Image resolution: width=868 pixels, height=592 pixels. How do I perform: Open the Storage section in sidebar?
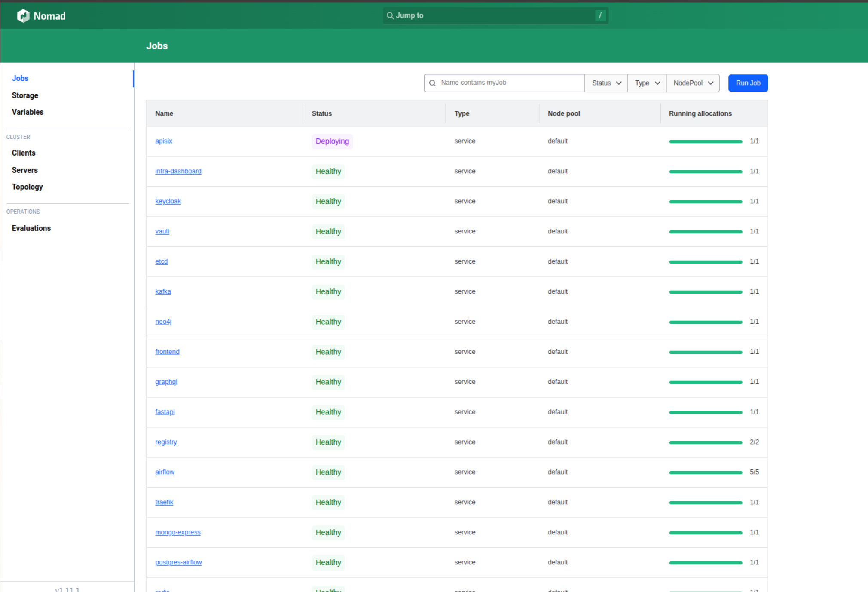[x=25, y=95]
